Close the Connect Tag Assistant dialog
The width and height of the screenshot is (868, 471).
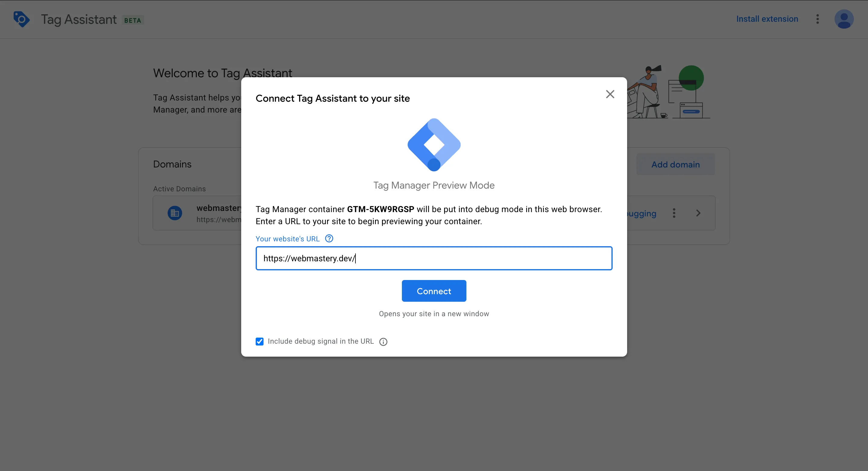pos(610,94)
